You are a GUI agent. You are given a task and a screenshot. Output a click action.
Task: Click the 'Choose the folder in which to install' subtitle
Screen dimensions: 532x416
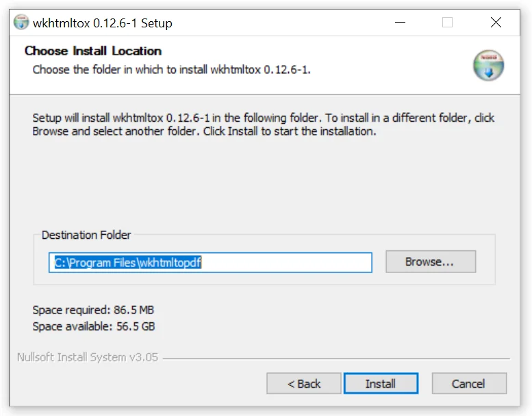(x=171, y=70)
